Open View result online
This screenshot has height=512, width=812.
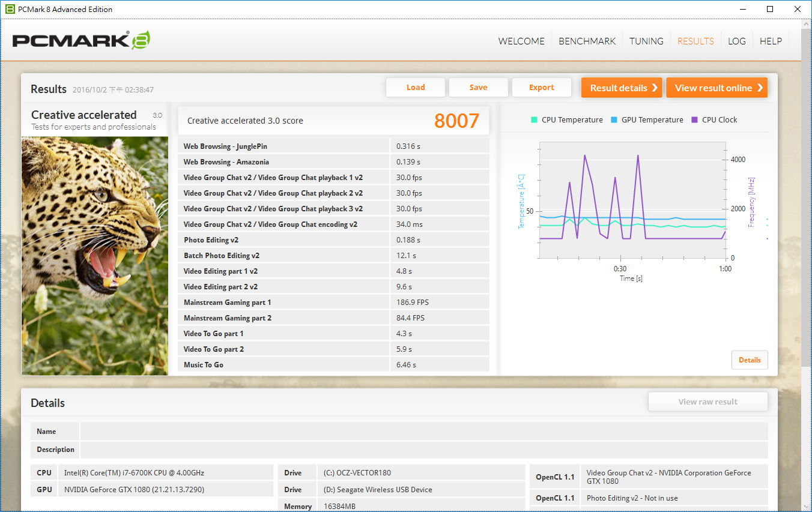click(716, 88)
